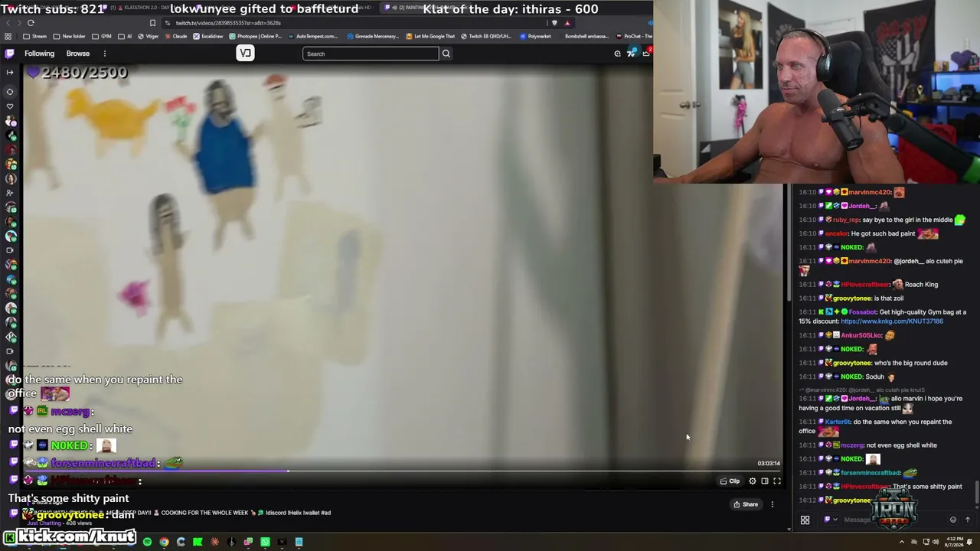Viewport: 980px width, 551px height.
Task: Open the Browse page
Action: (x=78, y=54)
